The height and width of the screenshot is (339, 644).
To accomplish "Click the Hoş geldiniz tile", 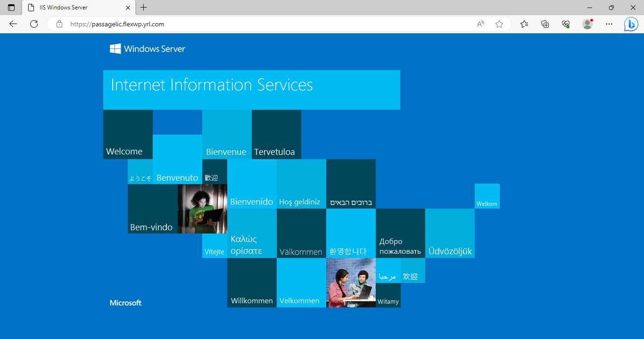I will point(301,184).
